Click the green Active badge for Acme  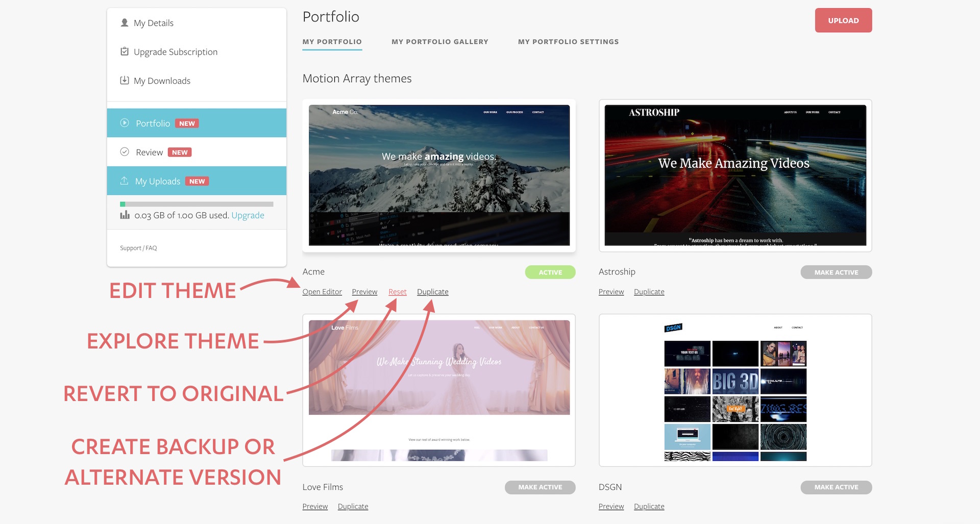550,272
